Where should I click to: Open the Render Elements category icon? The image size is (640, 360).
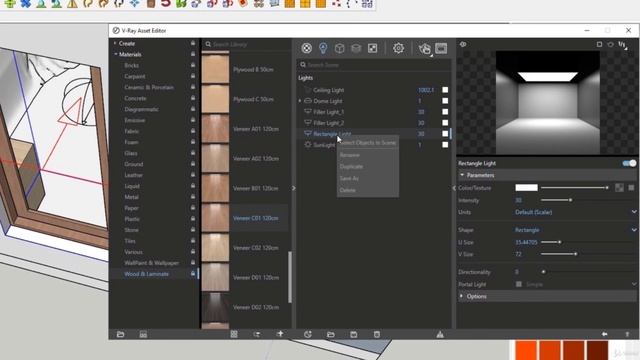[356, 48]
